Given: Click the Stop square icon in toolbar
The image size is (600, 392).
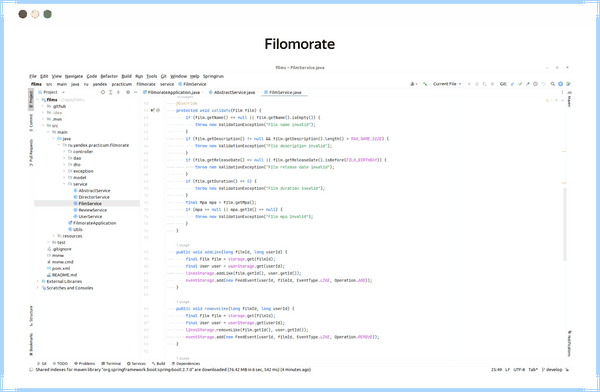Looking at the screenshot, I should coord(492,84).
